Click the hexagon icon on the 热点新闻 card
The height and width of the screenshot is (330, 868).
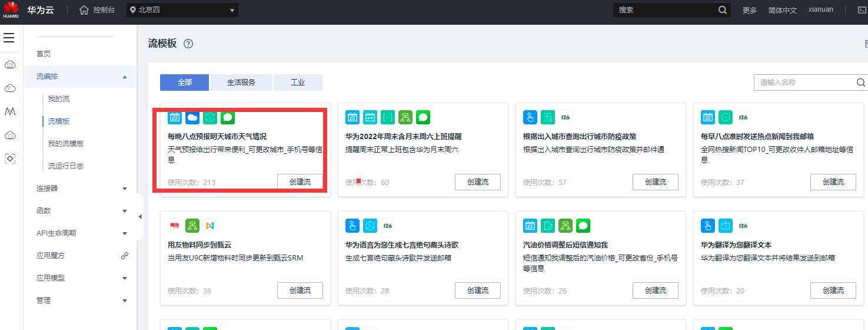point(726,117)
